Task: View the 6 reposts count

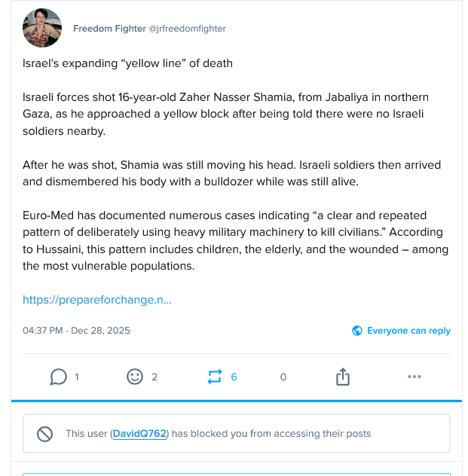Action: pyautogui.click(x=234, y=377)
